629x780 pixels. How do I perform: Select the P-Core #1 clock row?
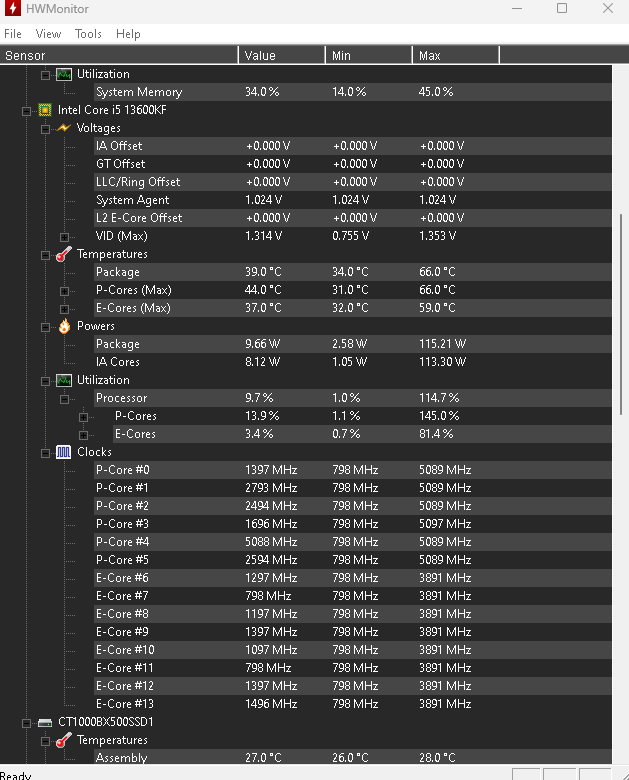(x=353, y=488)
